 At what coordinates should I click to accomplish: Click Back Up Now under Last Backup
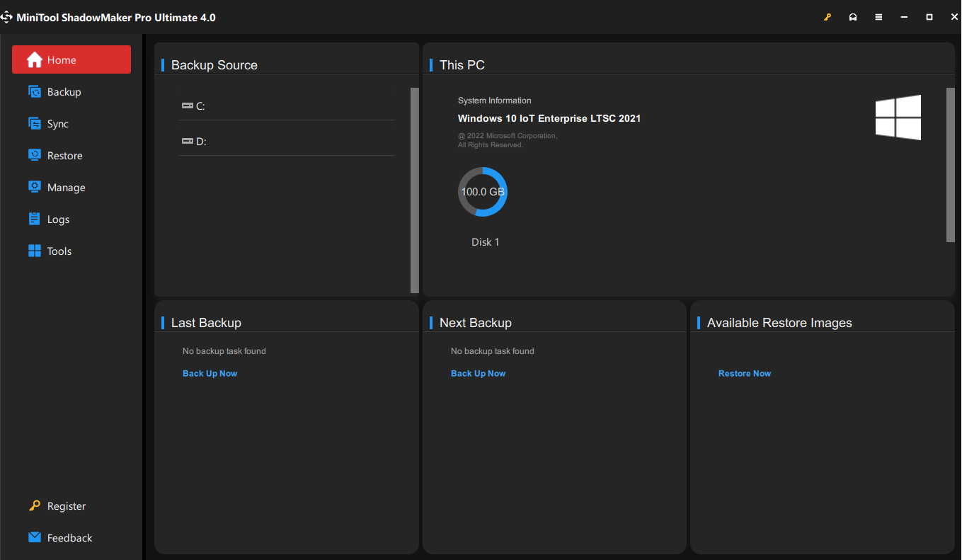tap(210, 373)
